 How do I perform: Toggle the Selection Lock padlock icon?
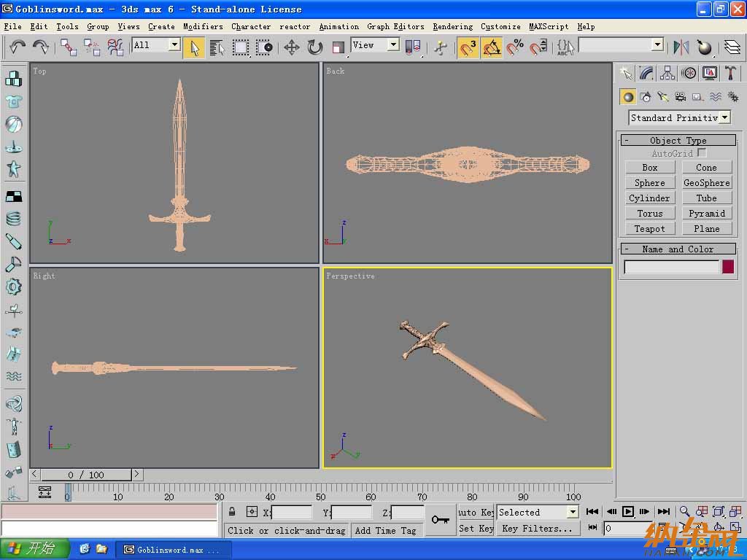coord(231,512)
